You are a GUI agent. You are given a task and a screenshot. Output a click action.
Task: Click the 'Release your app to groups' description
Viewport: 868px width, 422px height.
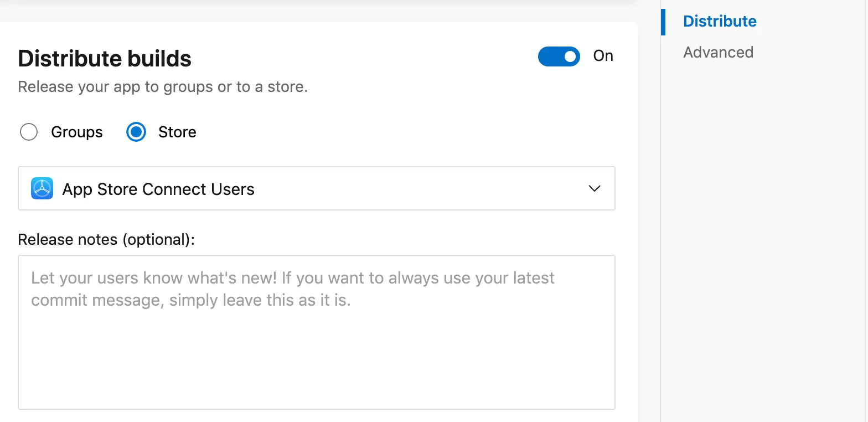point(163,87)
